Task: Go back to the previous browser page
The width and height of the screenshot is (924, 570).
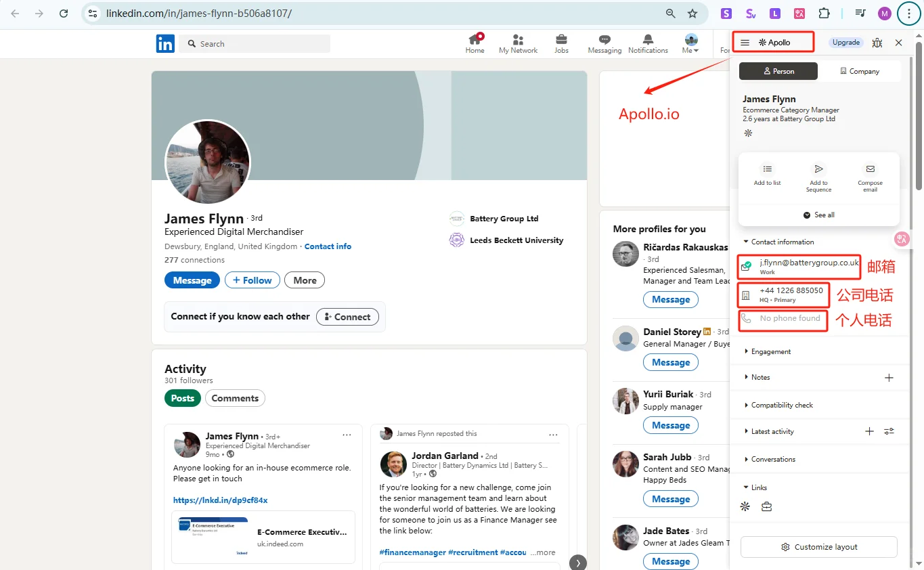Action: coord(15,14)
